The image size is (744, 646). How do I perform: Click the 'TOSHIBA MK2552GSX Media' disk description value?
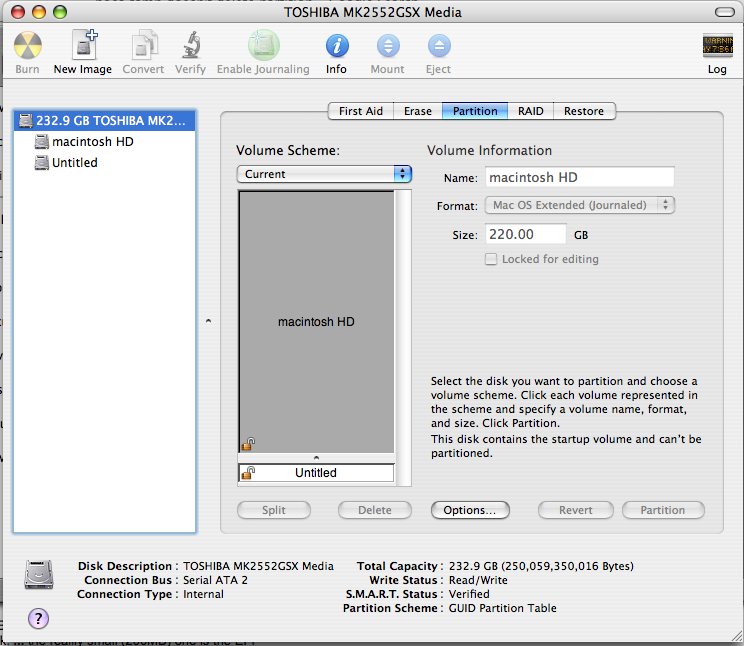click(x=258, y=566)
